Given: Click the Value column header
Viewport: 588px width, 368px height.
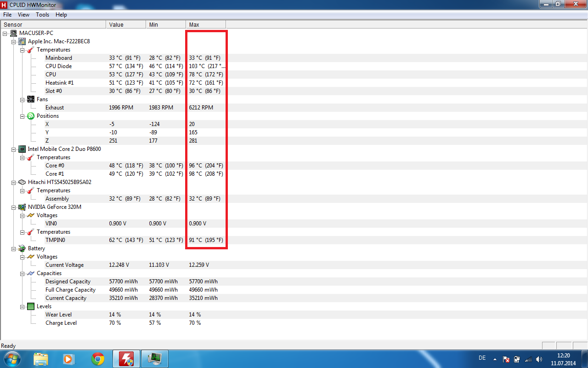Looking at the screenshot, I should [x=126, y=24].
